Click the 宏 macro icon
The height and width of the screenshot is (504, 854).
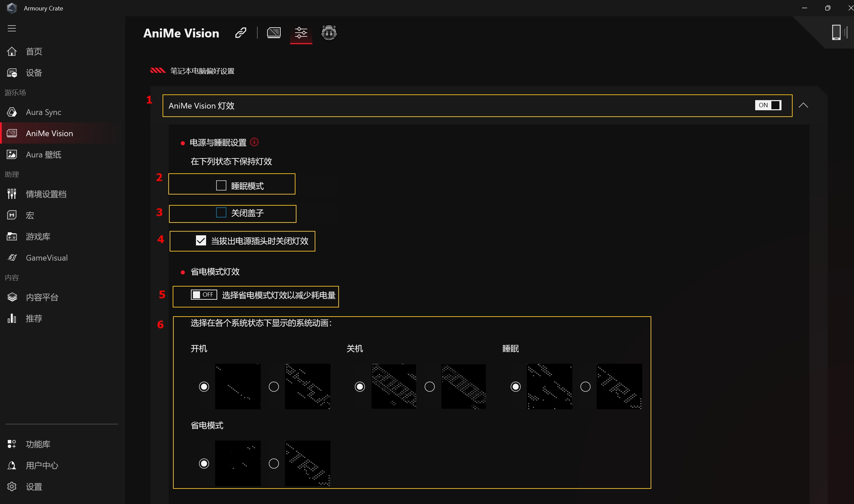coord(12,215)
